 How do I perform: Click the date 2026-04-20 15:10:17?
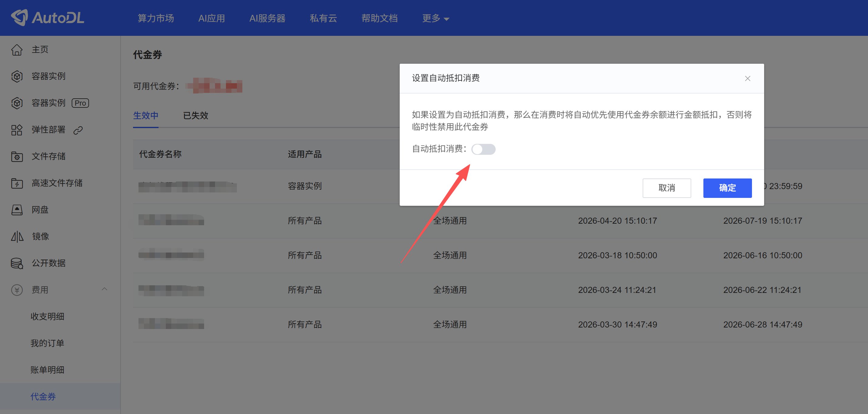pyautogui.click(x=617, y=221)
